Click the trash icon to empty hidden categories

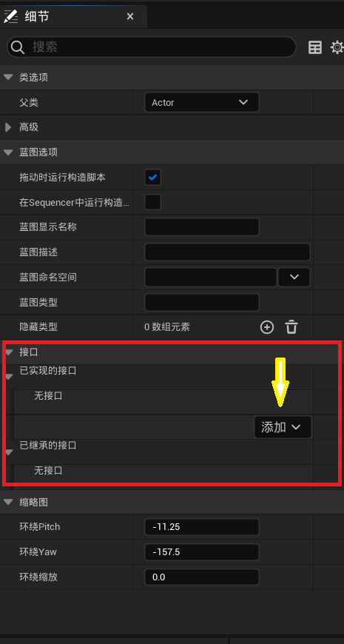click(x=291, y=327)
